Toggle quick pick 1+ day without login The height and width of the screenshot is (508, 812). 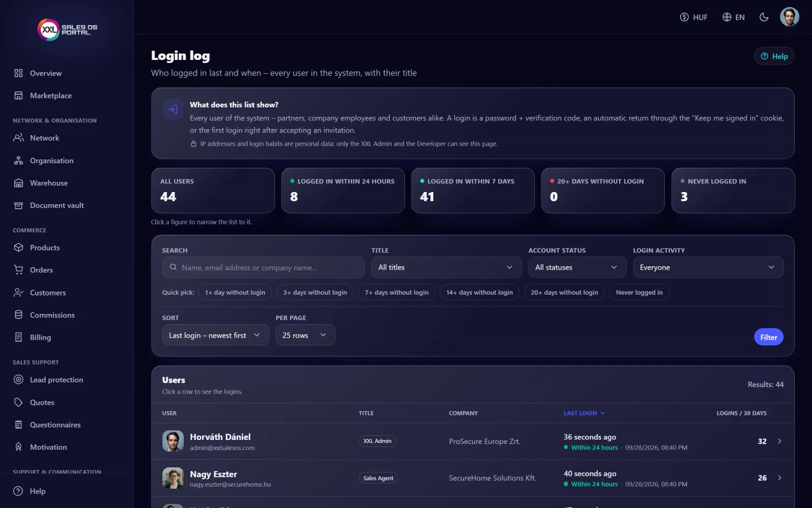(x=235, y=293)
